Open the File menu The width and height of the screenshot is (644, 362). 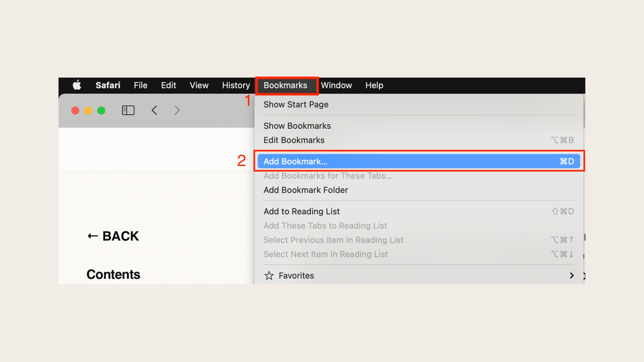pos(141,85)
